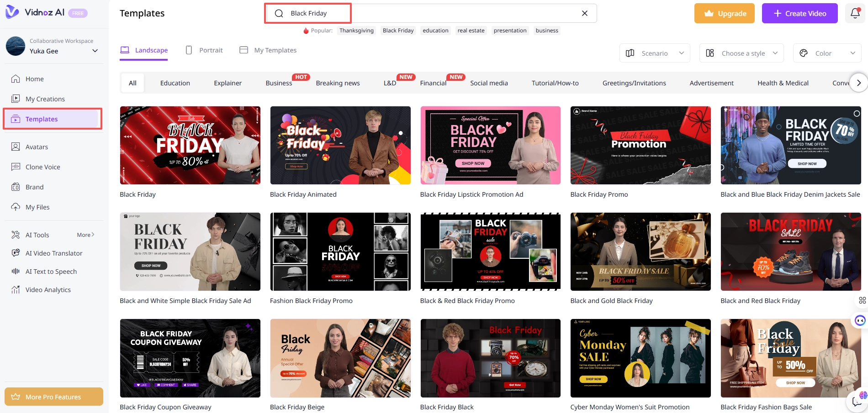Switch to Portrait orientation

pos(204,50)
